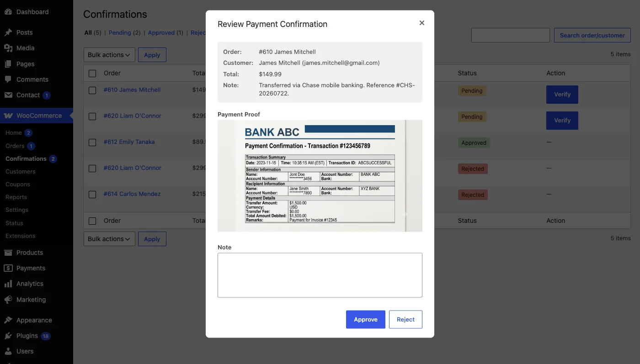Open the WooCommerce Settings submenu item
This screenshot has width=640, height=364.
tap(17, 210)
